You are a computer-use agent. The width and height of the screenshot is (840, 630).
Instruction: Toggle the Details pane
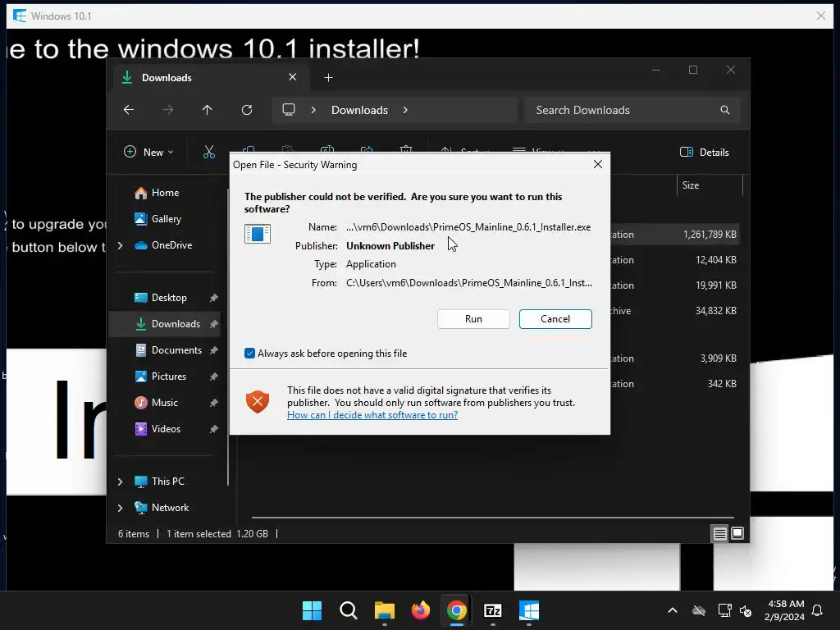click(x=704, y=152)
